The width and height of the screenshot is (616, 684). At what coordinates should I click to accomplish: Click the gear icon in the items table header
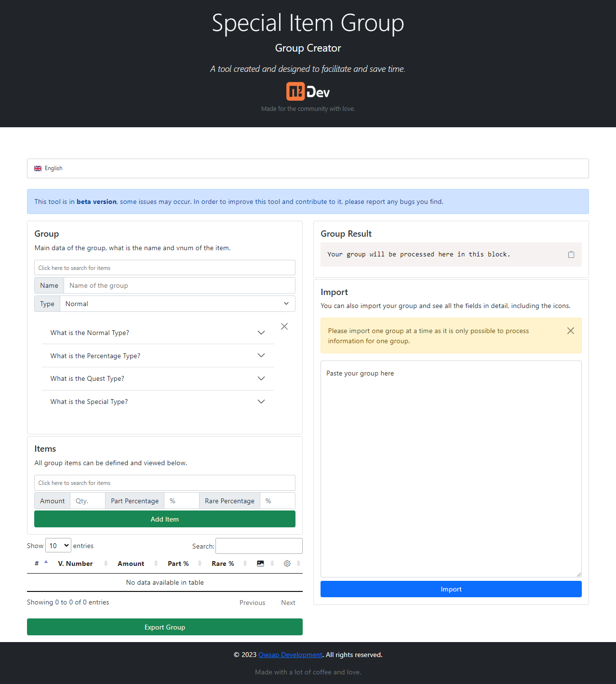click(287, 563)
